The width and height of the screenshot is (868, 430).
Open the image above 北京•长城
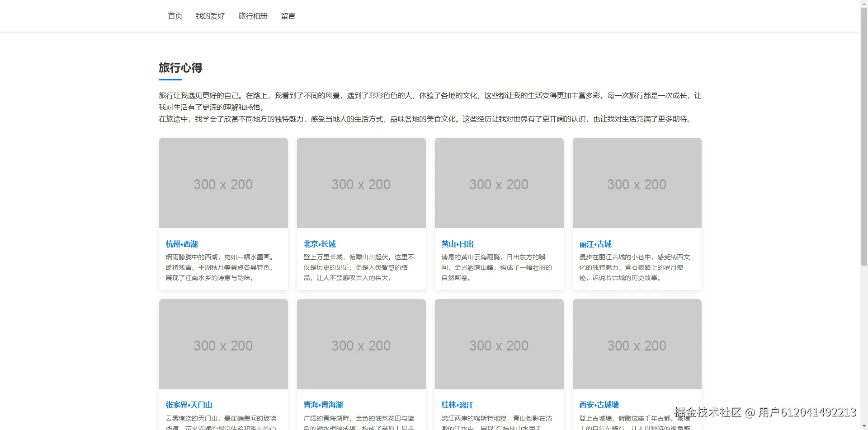point(361,183)
